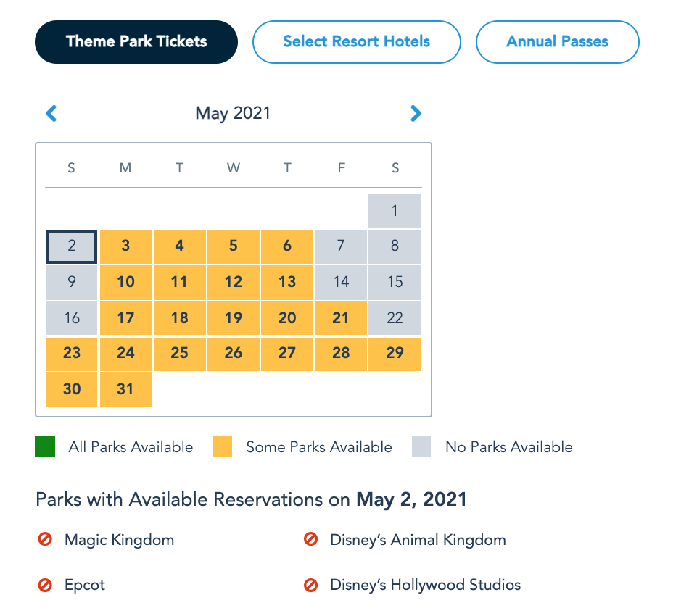Screen dimensions: 689x616
Task: Go to previous month with left arrow
Action: 51,113
